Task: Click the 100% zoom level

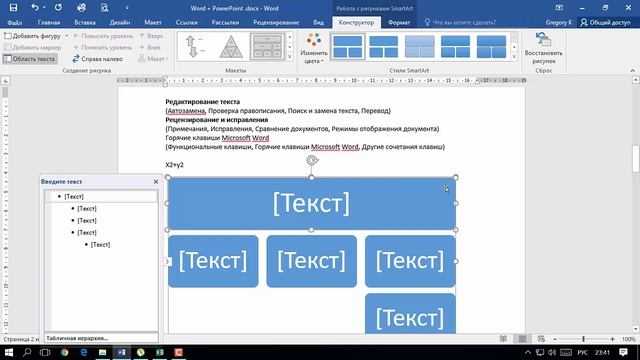Action: click(x=628, y=339)
